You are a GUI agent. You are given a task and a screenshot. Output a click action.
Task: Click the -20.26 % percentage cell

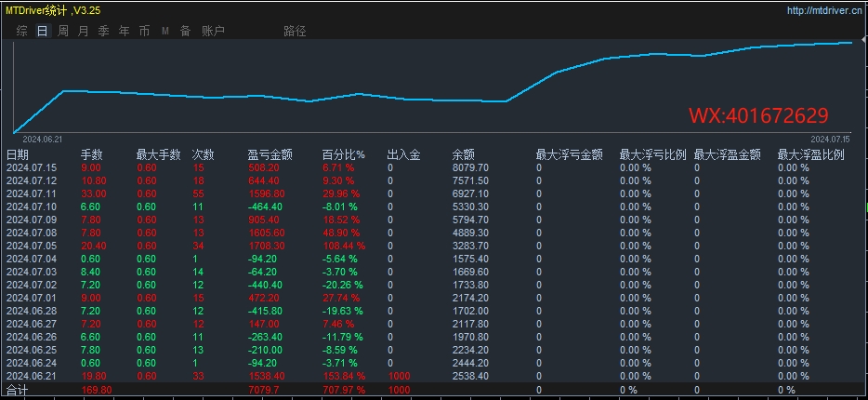[343, 285]
